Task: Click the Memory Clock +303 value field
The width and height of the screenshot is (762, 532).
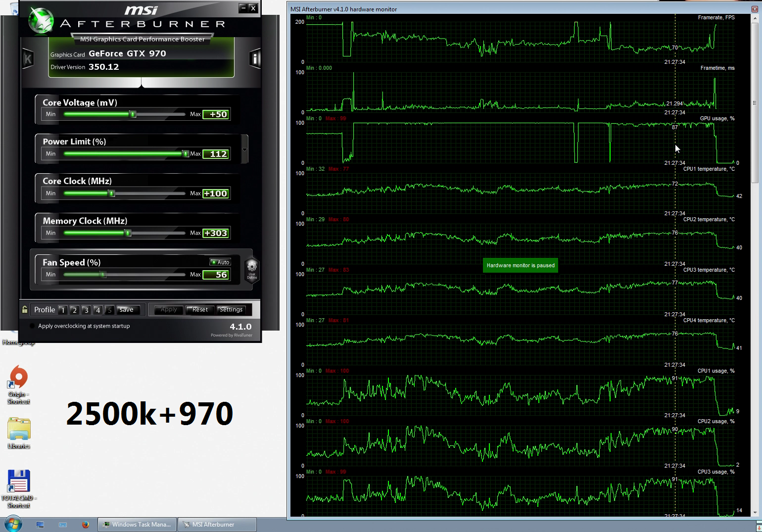Action: 216,233
